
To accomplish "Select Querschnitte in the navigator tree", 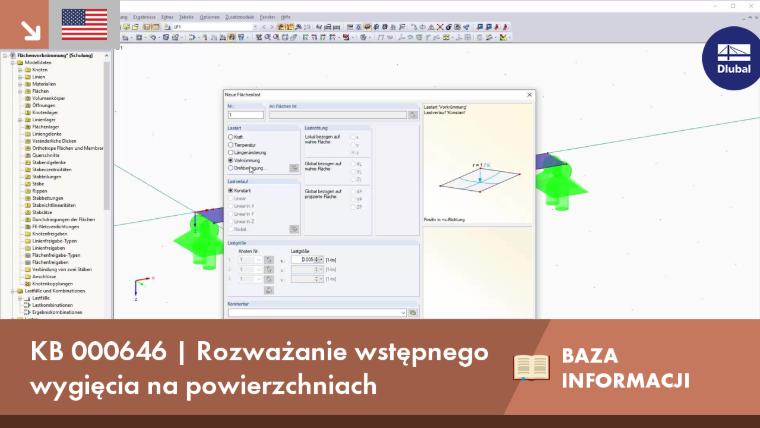I will click(x=46, y=155).
